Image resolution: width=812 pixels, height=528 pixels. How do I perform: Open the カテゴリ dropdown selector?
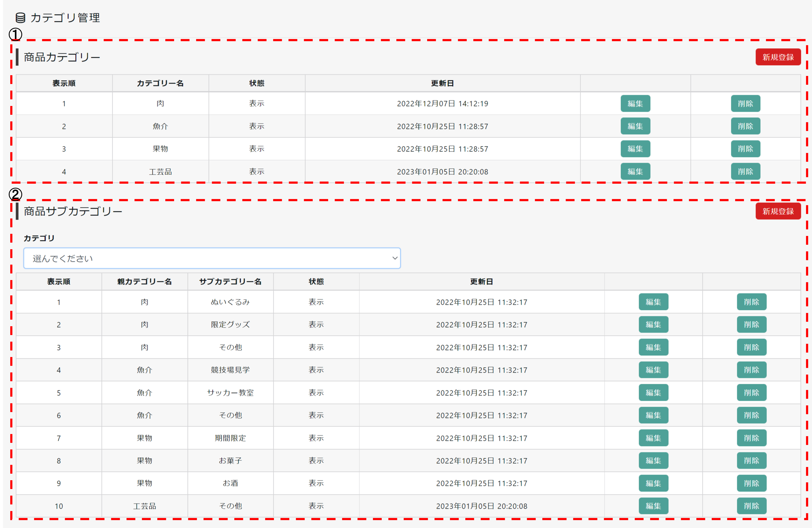coord(211,259)
